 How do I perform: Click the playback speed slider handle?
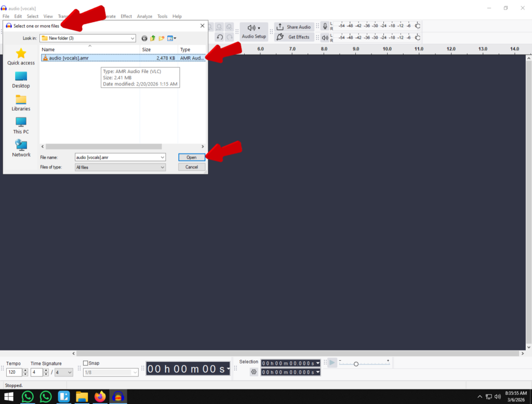tap(356, 364)
